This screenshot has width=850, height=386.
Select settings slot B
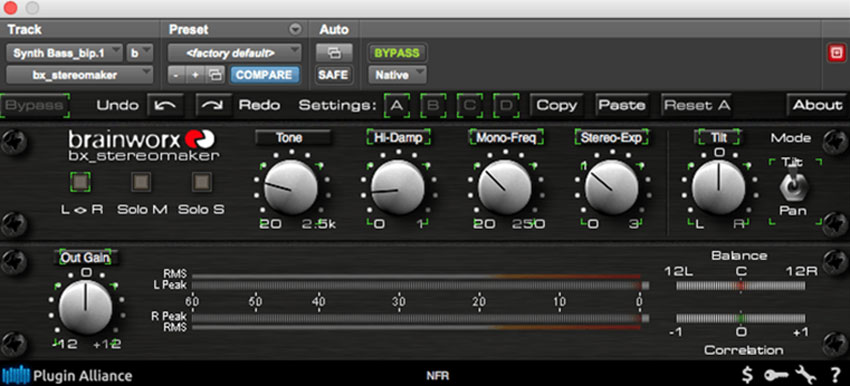tap(433, 105)
